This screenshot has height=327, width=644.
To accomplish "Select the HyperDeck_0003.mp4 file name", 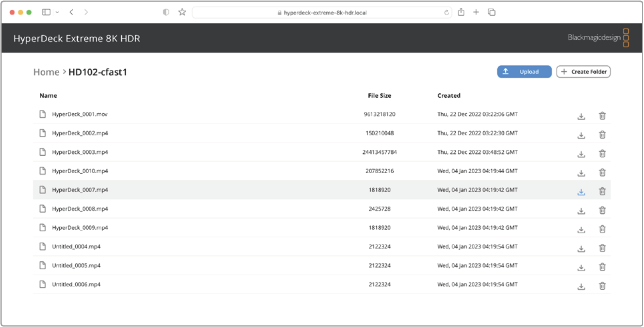I will pos(80,152).
